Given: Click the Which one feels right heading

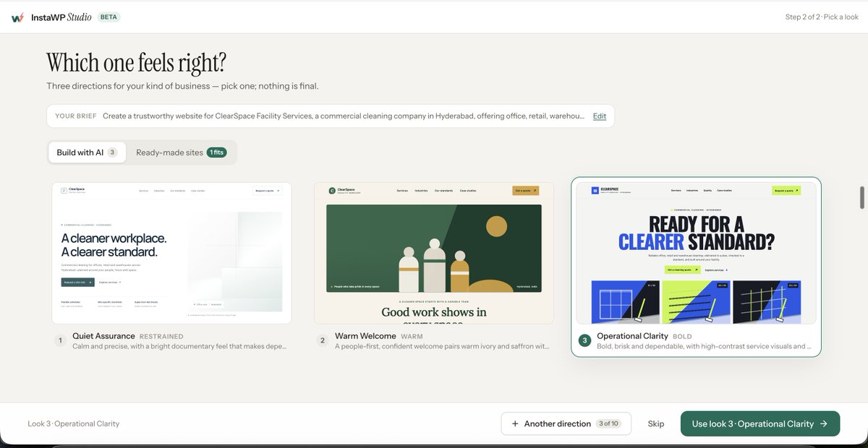Looking at the screenshot, I should [x=136, y=63].
